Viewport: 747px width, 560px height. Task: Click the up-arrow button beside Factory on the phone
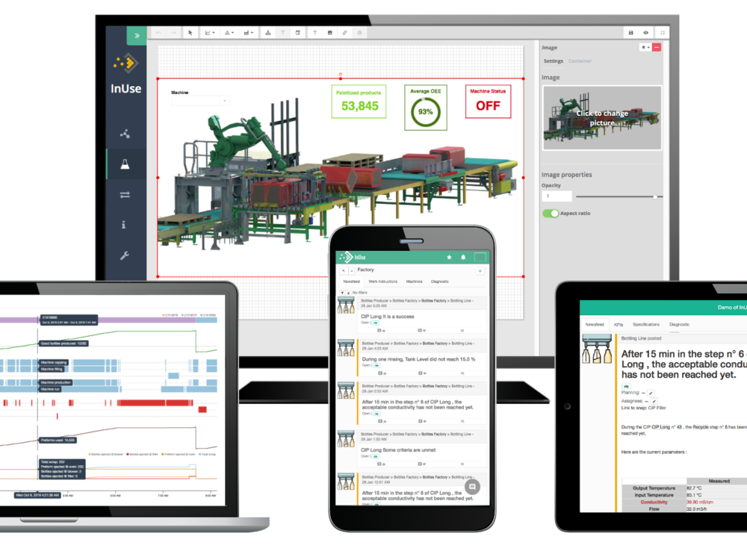(x=344, y=270)
